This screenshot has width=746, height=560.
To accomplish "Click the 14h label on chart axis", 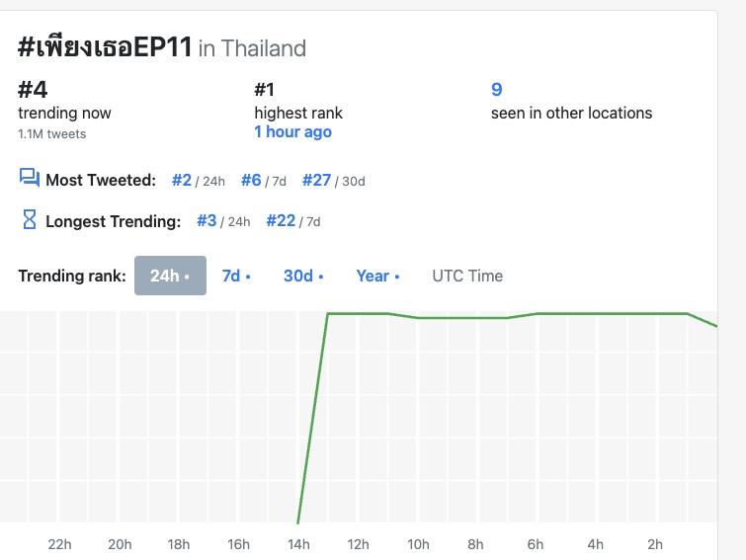I will (x=297, y=544).
